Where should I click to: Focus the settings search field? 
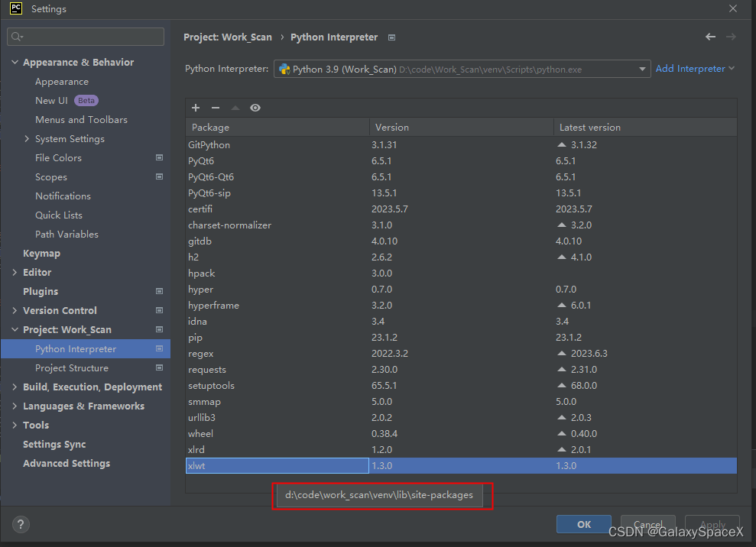click(86, 37)
